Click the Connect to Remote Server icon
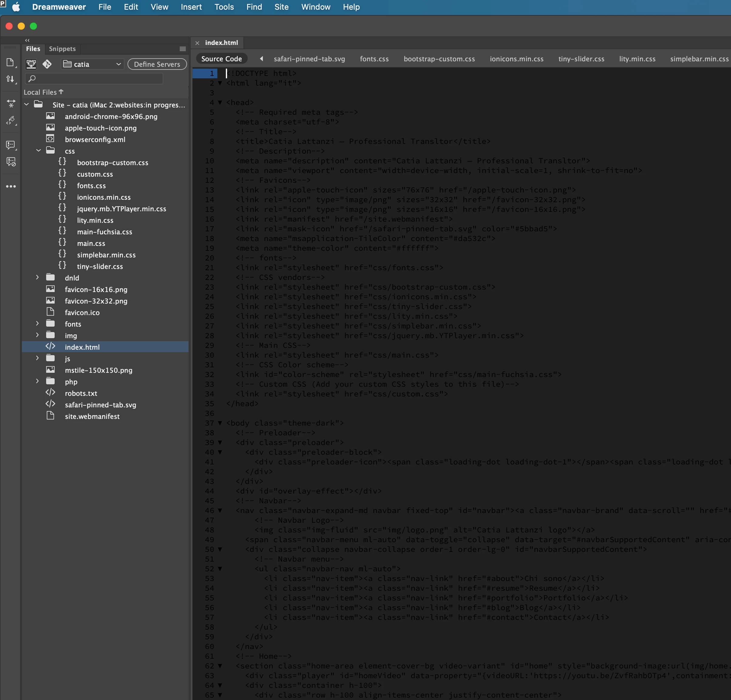Image resolution: width=731 pixels, height=700 pixels. pos(31,64)
